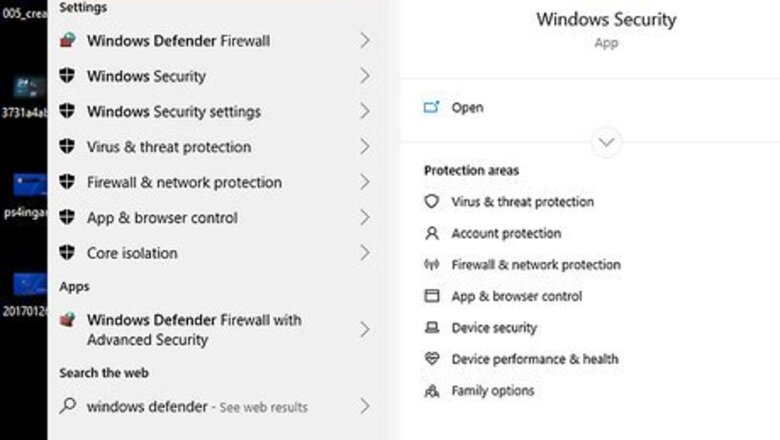780x440 pixels.
Task: Click the Firewall & network protection antenna icon
Action: pyautogui.click(x=431, y=264)
